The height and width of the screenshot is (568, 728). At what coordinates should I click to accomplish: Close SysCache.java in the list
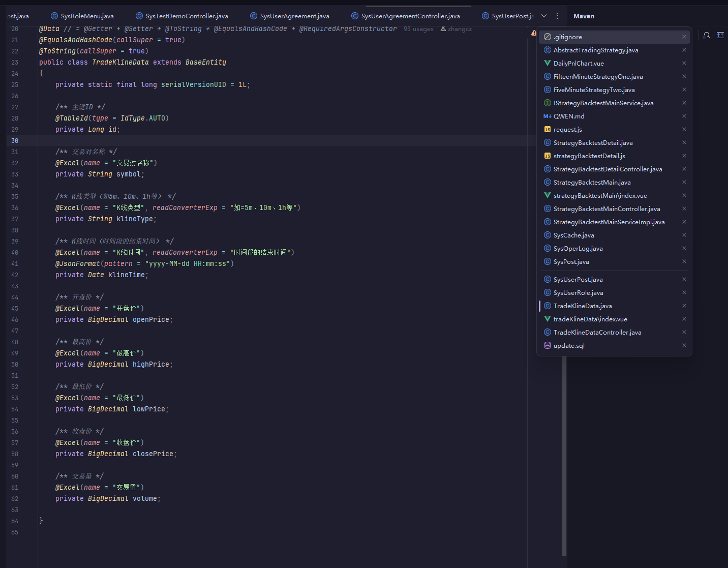684,235
